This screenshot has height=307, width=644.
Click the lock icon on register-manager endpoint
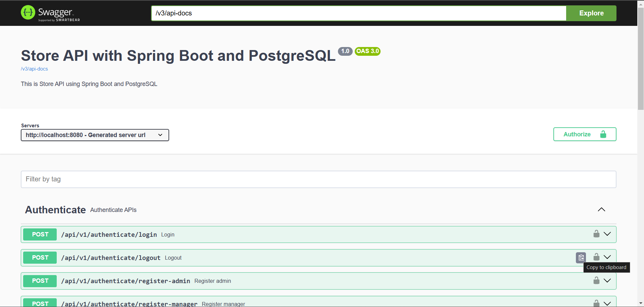click(x=596, y=303)
